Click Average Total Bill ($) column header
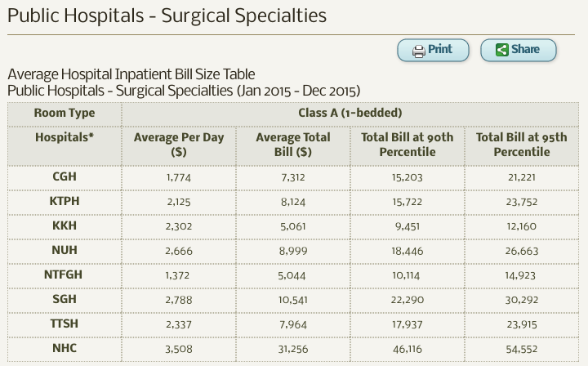588x366 pixels. [x=293, y=145]
